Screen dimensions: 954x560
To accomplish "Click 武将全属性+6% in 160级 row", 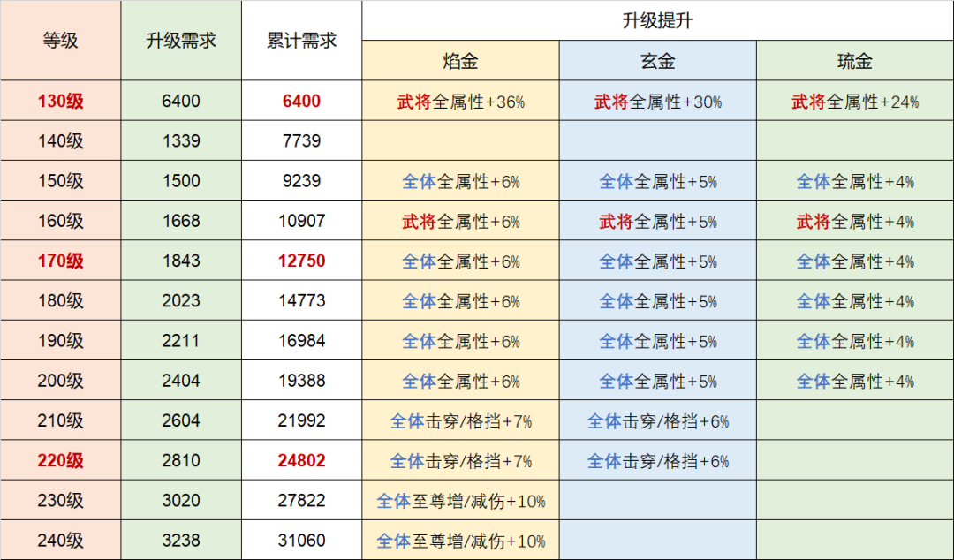I will click(x=460, y=221).
